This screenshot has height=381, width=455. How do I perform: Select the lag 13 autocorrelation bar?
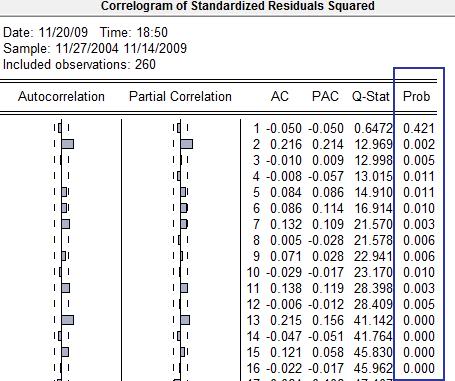coord(68,320)
